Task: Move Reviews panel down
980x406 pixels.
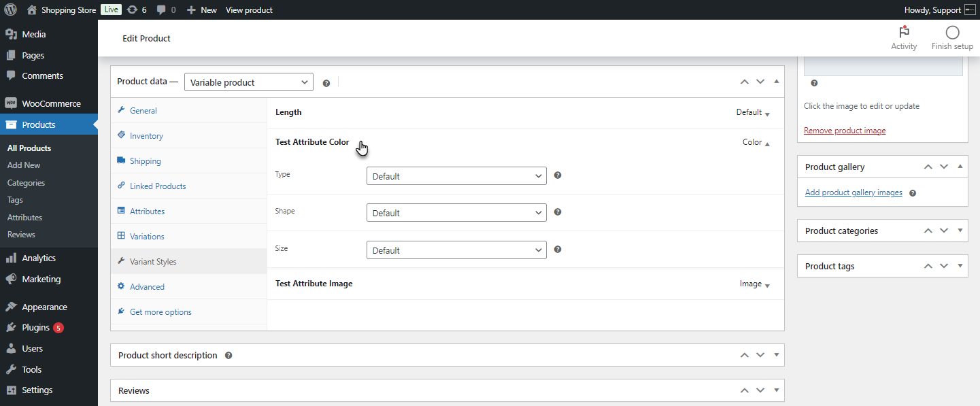Action: coord(760,390)
